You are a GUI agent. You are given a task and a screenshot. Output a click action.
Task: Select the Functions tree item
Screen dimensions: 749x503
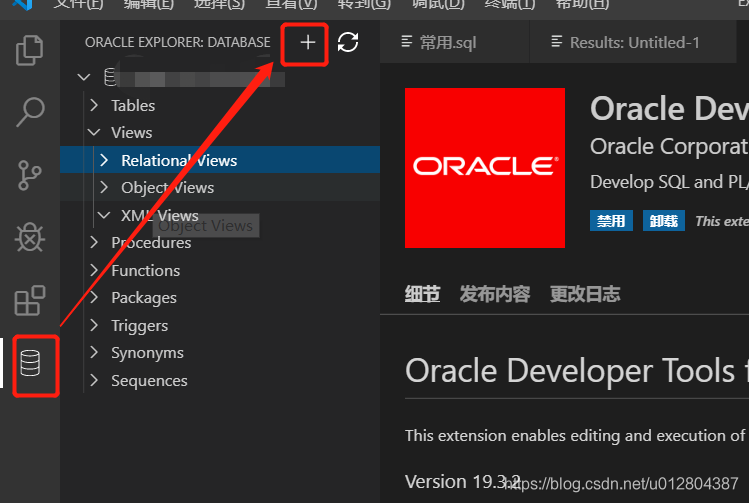146,270
